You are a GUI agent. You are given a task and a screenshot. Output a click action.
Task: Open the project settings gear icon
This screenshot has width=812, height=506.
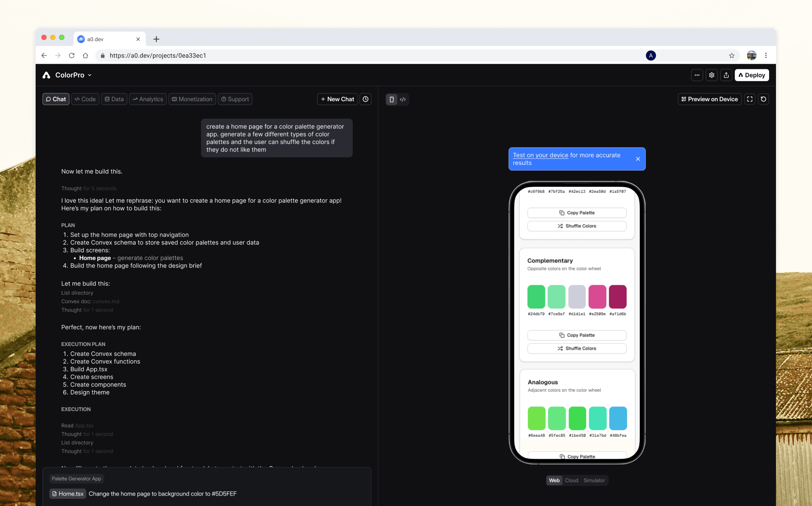[712, 75]
